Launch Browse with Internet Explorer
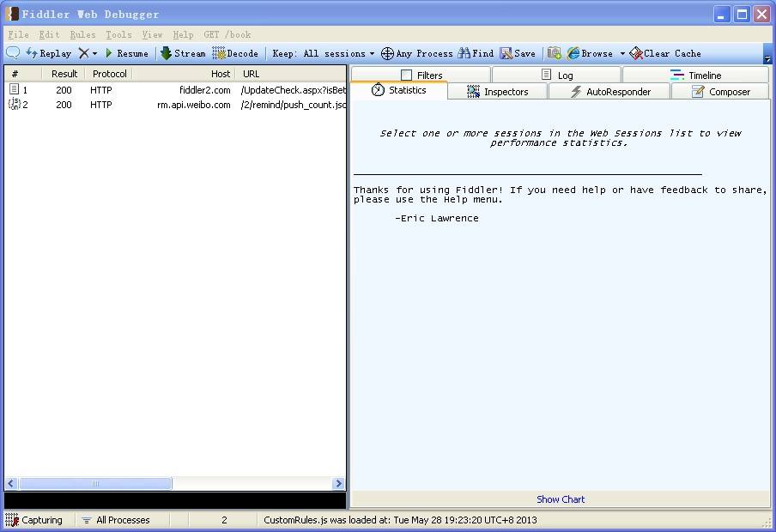Screen dimensions: 776x532 point(590,53)
